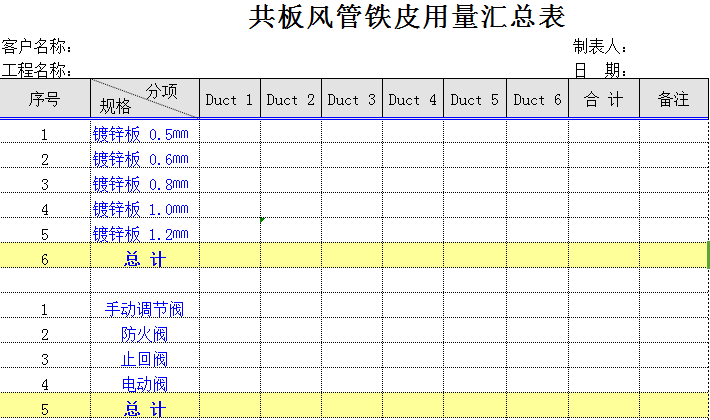
Task: Click the 备注 cell for 防火阀
Action: pyautogui.click(x=674, y=330)
